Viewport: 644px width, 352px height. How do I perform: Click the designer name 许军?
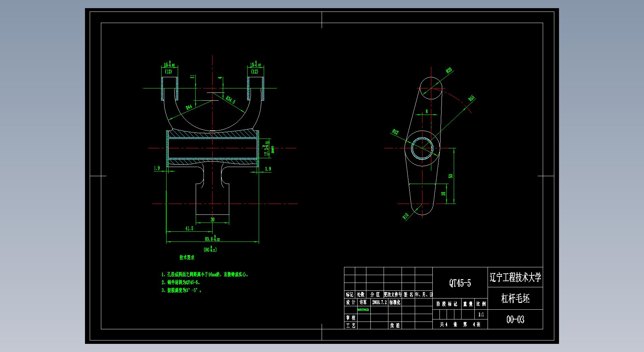click(x=363, y=302)
